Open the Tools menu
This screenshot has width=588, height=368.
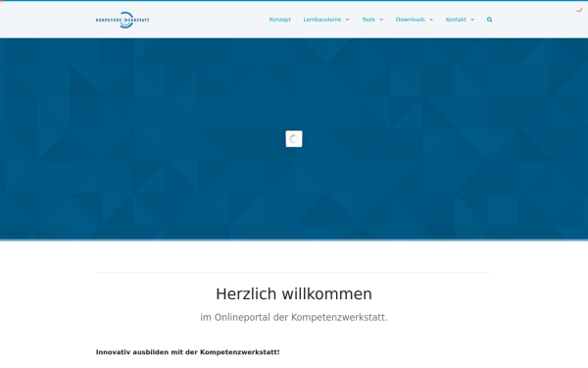(x=368, y=20)
